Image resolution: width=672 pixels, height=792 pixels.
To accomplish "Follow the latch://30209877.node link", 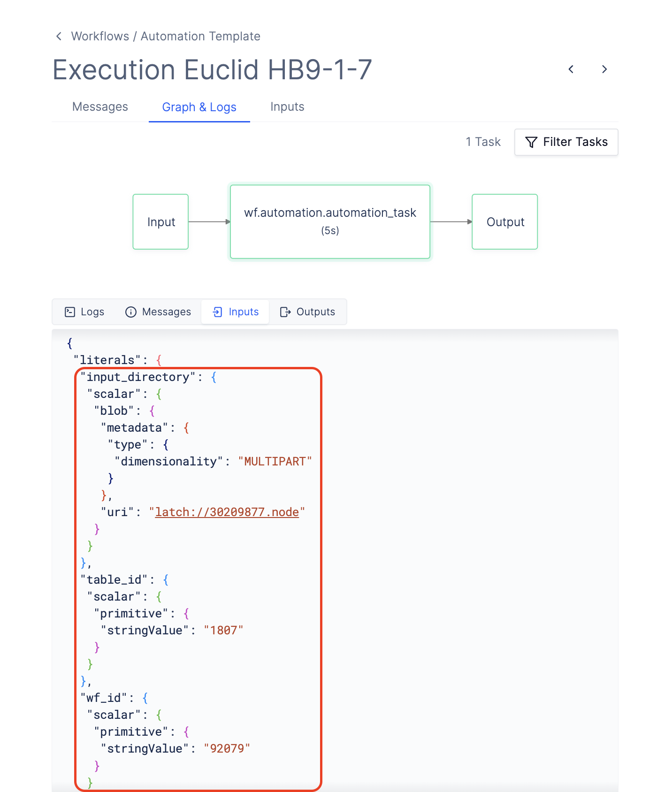I will point(227,512).
